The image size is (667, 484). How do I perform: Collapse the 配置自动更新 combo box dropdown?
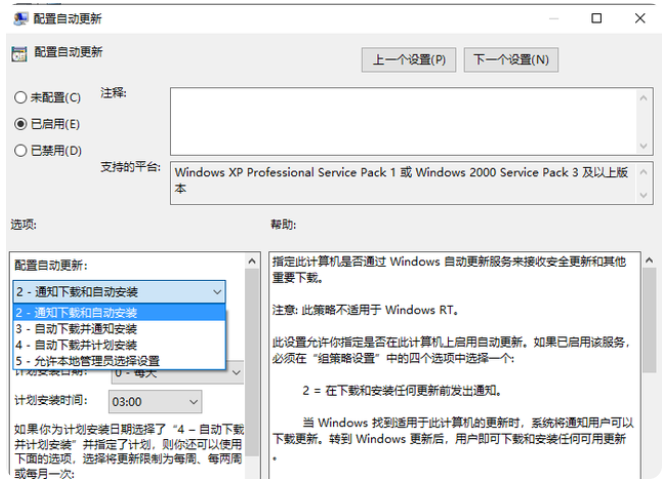217,292
